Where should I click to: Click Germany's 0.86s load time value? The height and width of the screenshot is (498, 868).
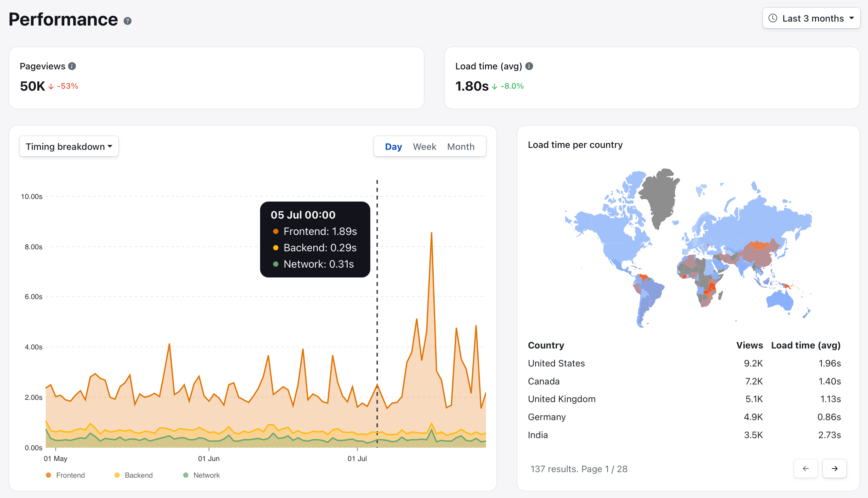829,417
